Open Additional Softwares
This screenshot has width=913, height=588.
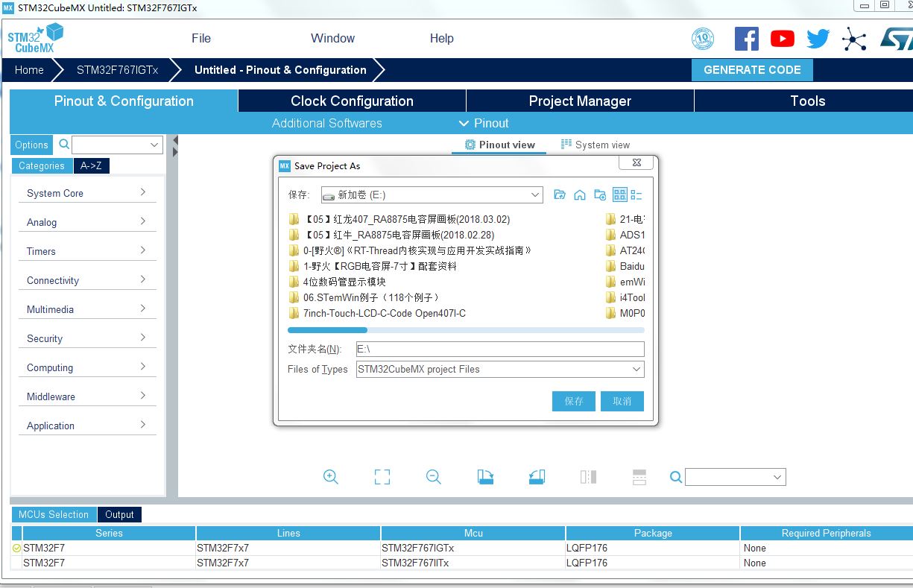326,123
